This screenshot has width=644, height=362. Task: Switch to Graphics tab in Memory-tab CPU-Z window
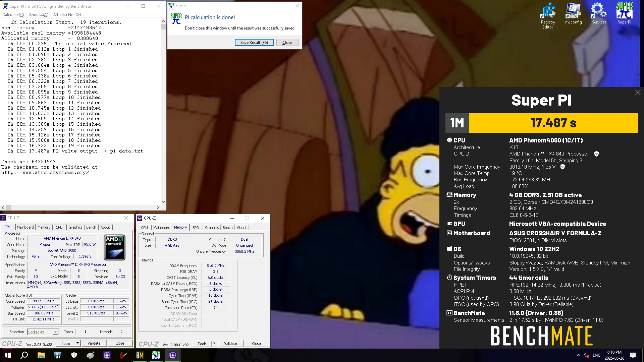212,228
